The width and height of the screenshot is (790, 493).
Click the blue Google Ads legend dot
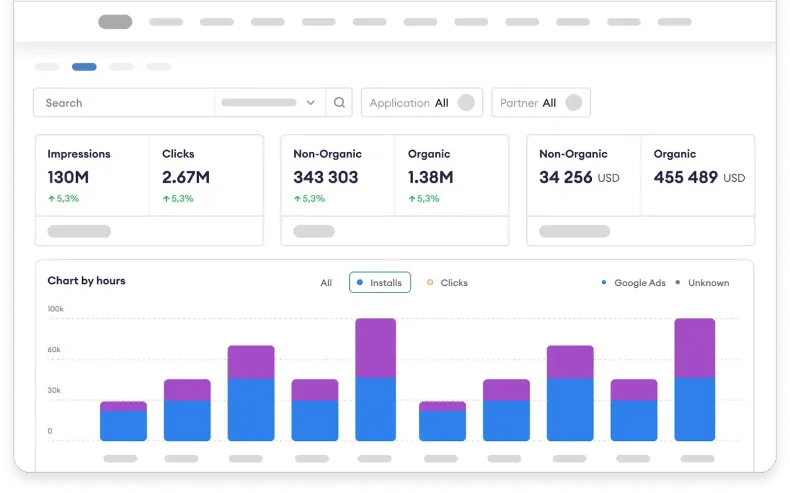[x=604, y=283]
